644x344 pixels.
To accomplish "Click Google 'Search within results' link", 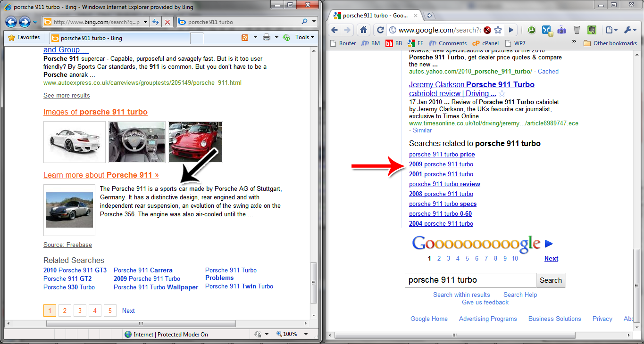I will pos(461,295).
